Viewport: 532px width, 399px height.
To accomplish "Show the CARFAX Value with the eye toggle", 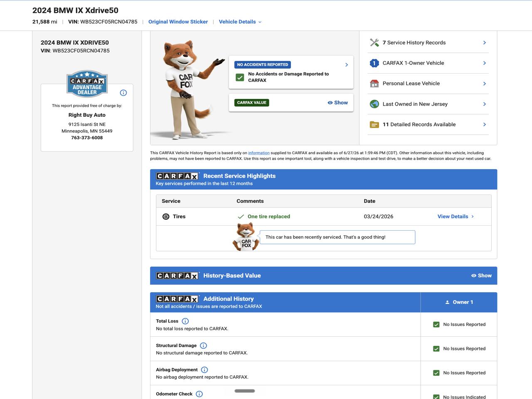I will 337,103.
